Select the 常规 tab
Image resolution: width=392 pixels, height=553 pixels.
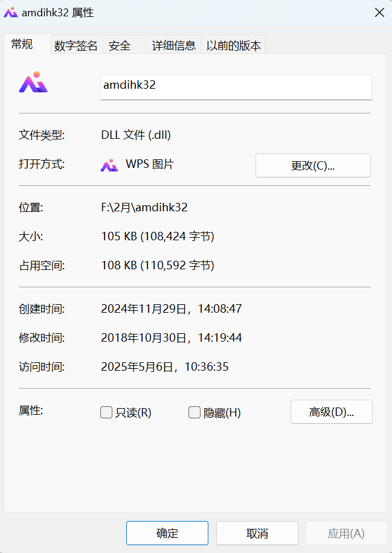pos(27,44)
